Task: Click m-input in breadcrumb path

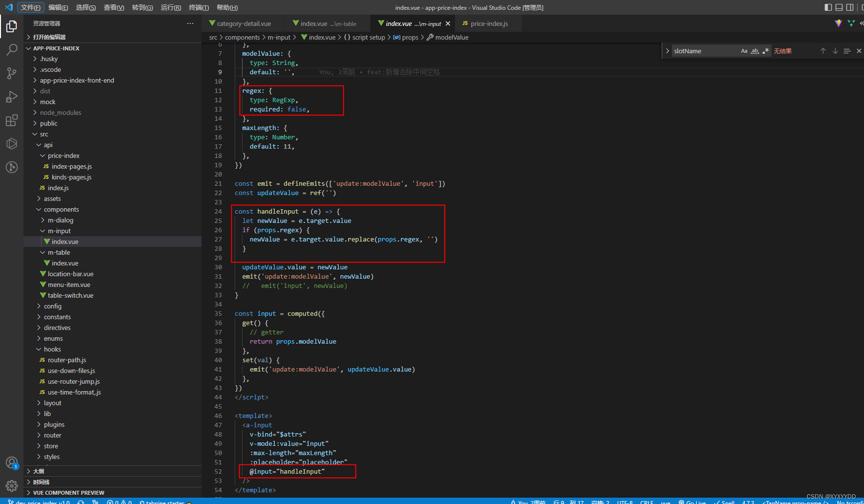Action: click(279, 37)
